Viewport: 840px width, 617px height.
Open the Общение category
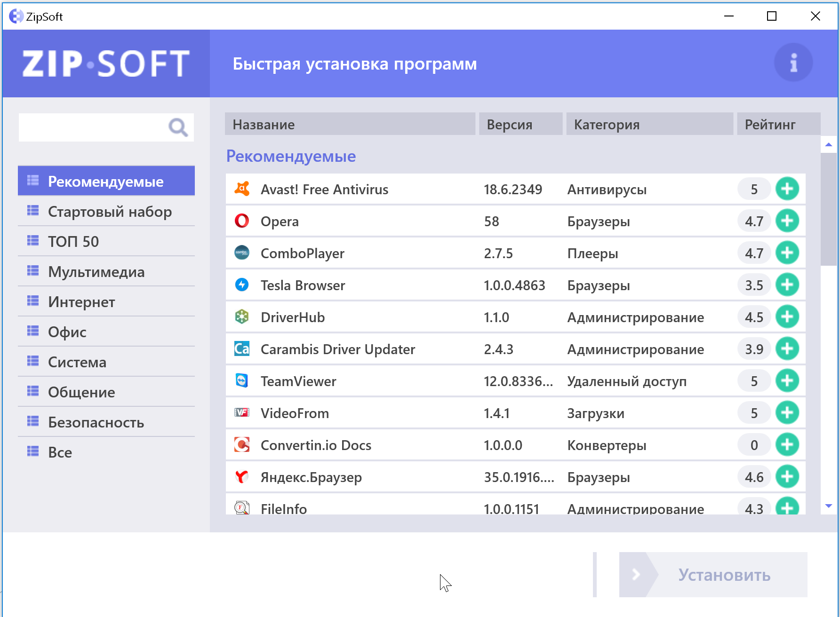coord(106,392)
